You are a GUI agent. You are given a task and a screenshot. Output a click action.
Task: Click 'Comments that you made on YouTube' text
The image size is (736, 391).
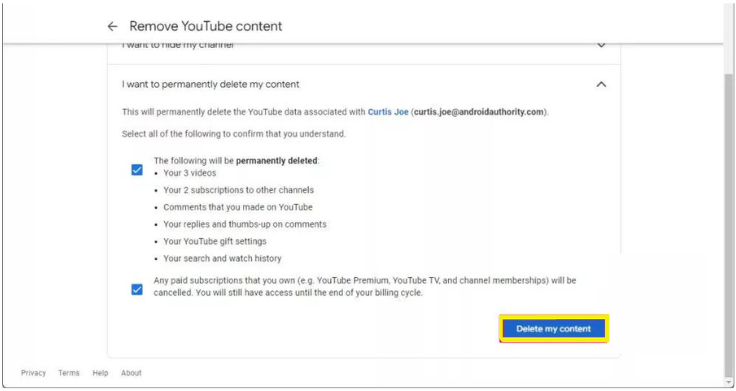click(x=238, y=207)
